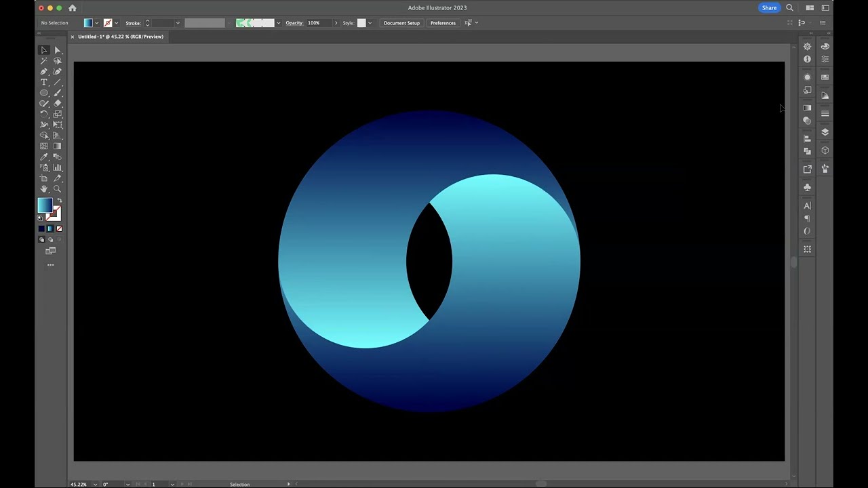868x488 pixels.
Task: Open the fill color dropdown in control bar
Action: (x=96, y=23)
